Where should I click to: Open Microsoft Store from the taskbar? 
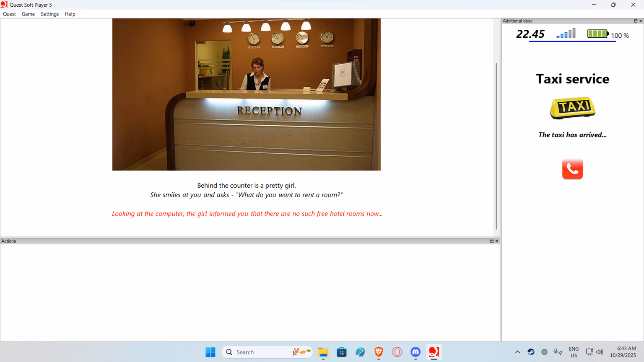342,352
